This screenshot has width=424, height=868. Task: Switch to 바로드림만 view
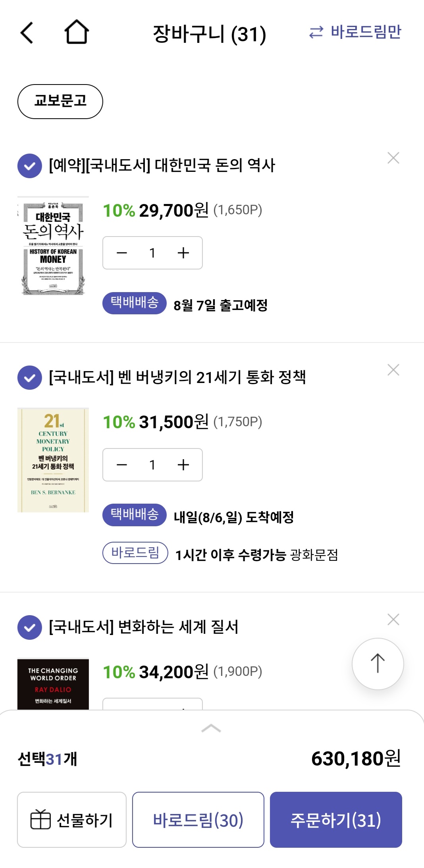pos(355,32)
